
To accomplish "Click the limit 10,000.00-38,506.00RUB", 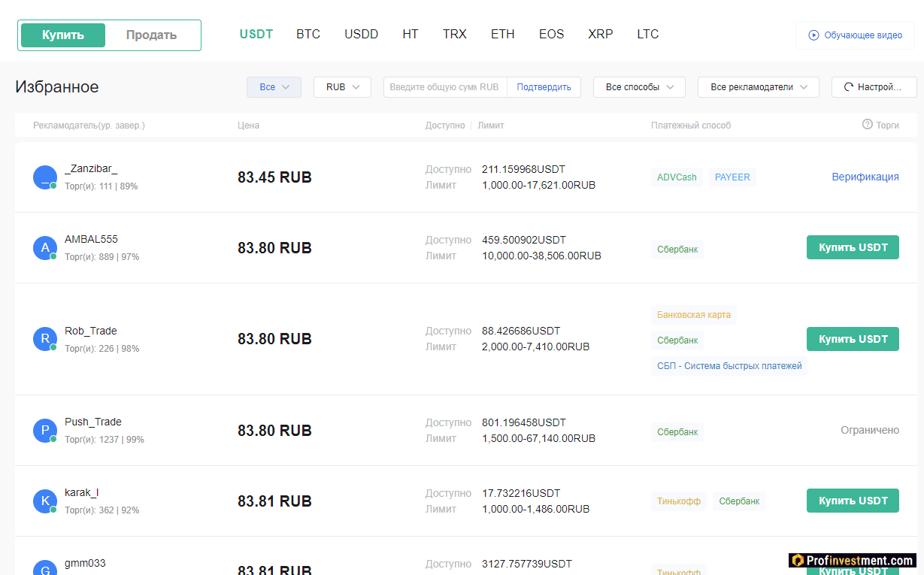I will pos(541,256).
